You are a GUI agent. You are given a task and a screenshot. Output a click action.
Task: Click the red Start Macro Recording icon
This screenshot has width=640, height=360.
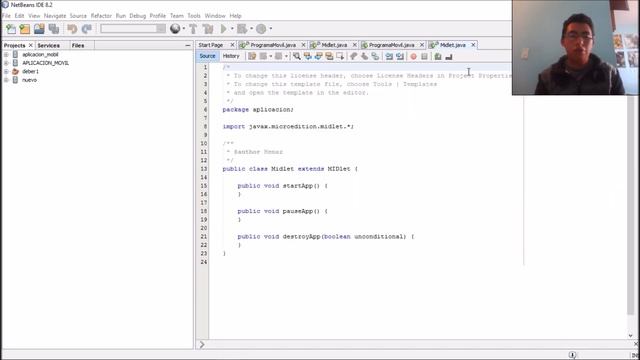413,56
